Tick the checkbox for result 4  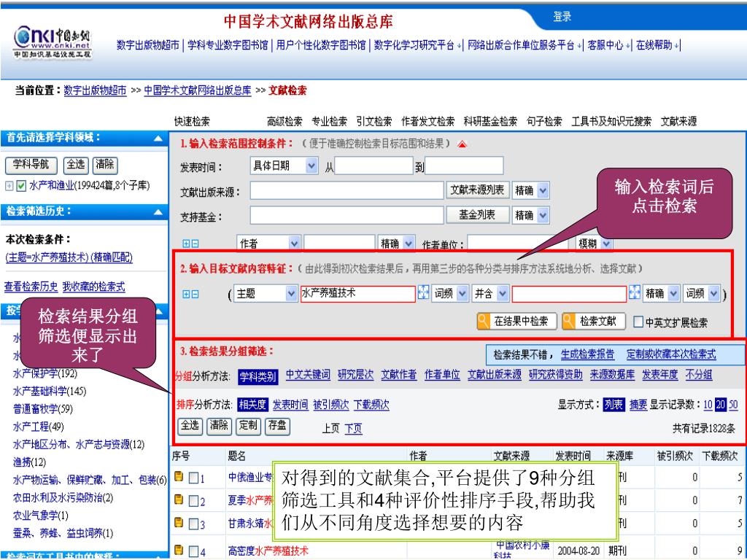pos(193,552)
